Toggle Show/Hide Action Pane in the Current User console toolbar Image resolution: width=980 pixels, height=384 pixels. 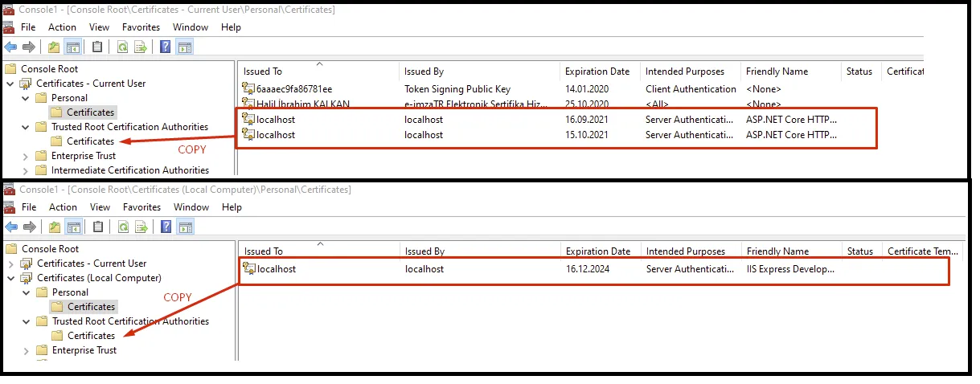click(x=185, y=47)
